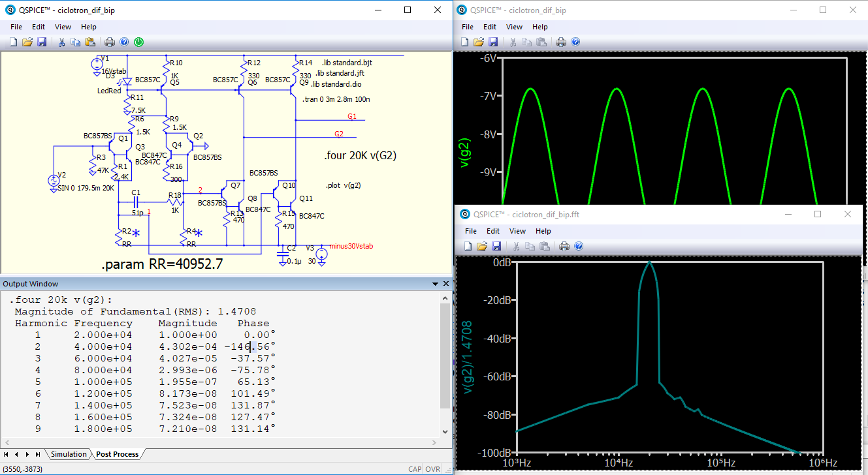This screenshot has width=868, height=475.
Task: Click the green Run simulation icon in schematic toolbar
Action: (x=138, y=42)
